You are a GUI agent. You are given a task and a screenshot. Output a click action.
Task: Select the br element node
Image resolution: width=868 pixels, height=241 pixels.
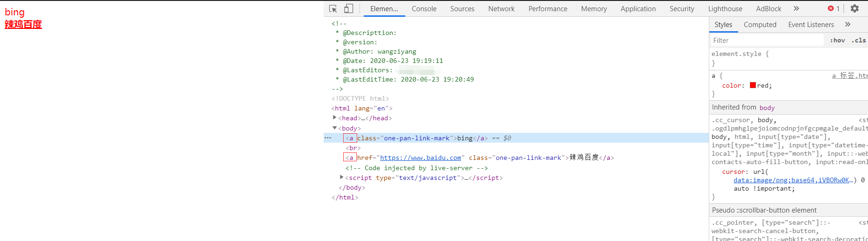pyautogui.click(x=353, y=148)
